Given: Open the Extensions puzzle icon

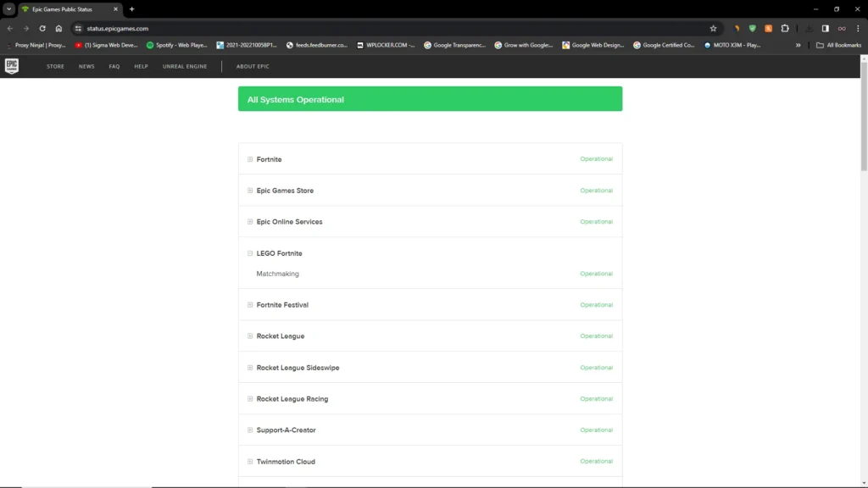Looking at the screenshot, I should (x=785, y=28).
